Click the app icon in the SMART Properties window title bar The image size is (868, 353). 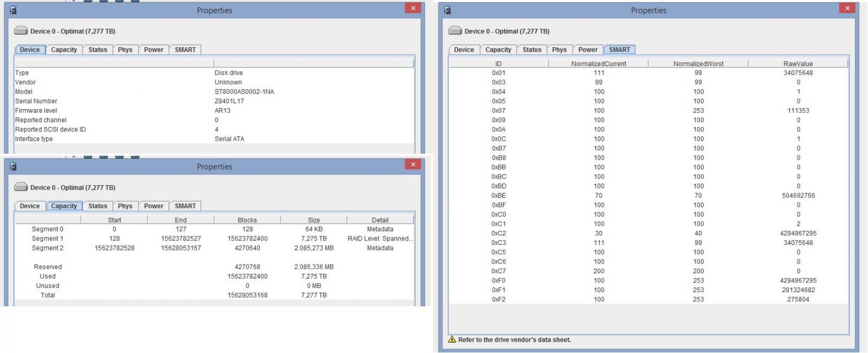(x=448, y=10)
